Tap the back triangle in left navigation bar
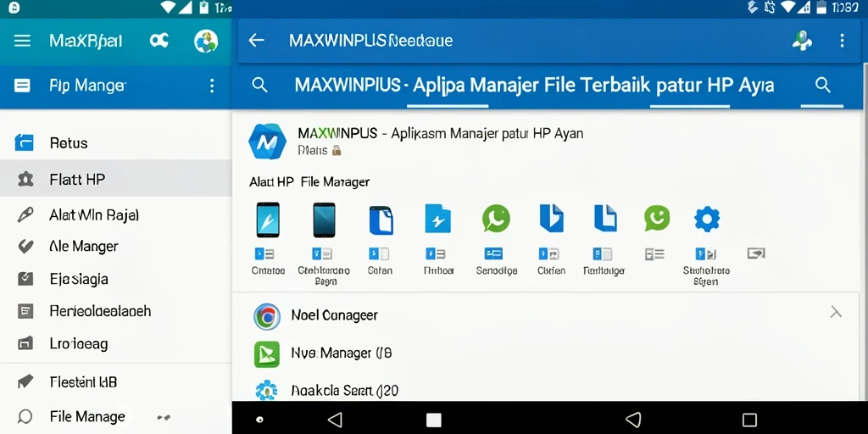 point(334,420)
